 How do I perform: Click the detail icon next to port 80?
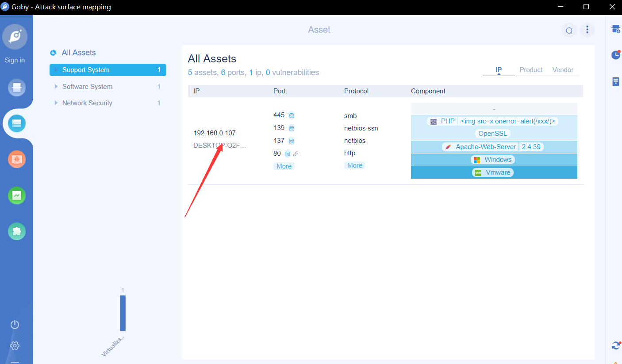tap(288, 154)
